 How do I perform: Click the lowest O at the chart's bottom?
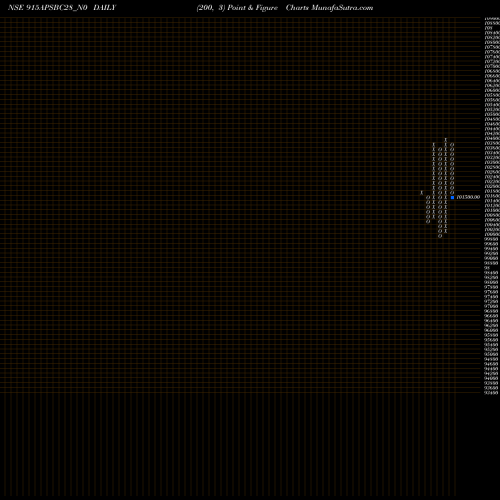pyautogui.click(x=440, y=236)
